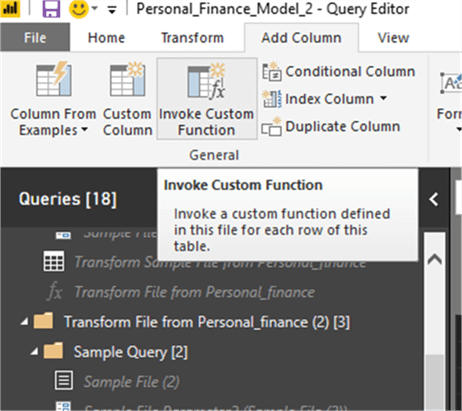Image resolution: width=462 pixels, height=411 pixels.
Task: Click the Sample Query [2] folder icon
Action: point(53,351)
